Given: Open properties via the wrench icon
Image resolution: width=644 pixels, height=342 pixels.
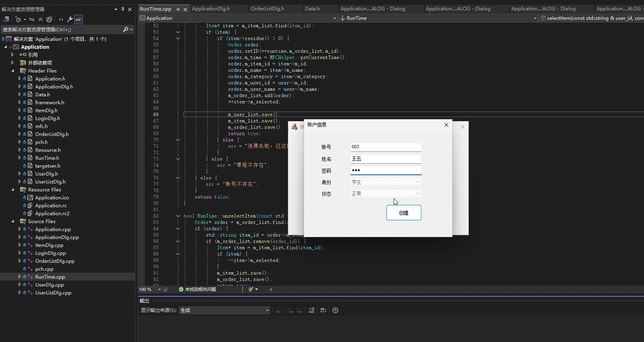Looking at the screenshot, I should click(70, 19).
